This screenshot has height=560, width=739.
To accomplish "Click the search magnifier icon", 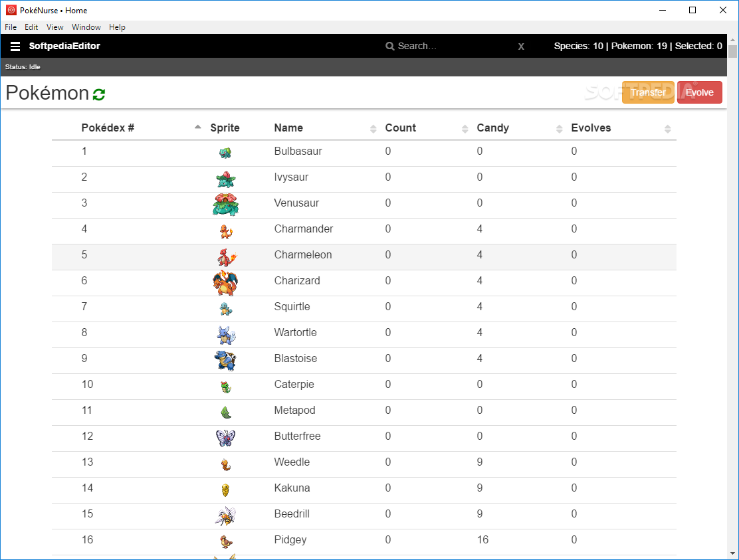I will 389,46.
